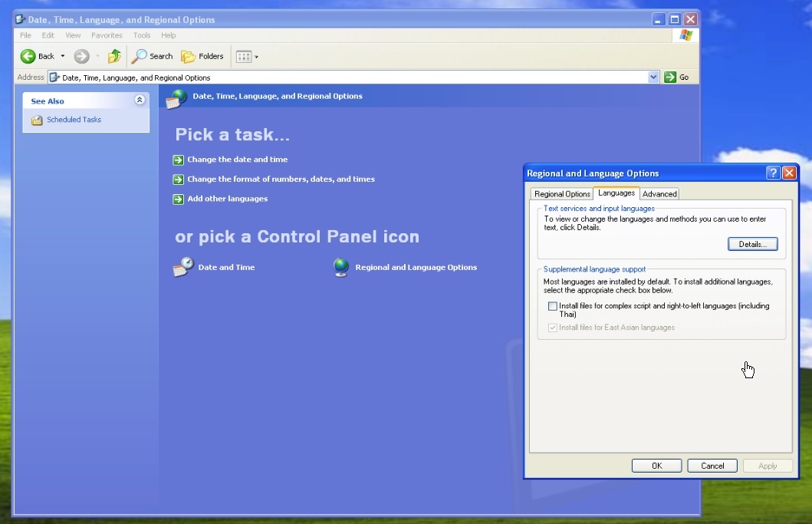Viewport: 812px width, 524px height.
Task: Go up one folder level icon
Action: tap(114, 56)
